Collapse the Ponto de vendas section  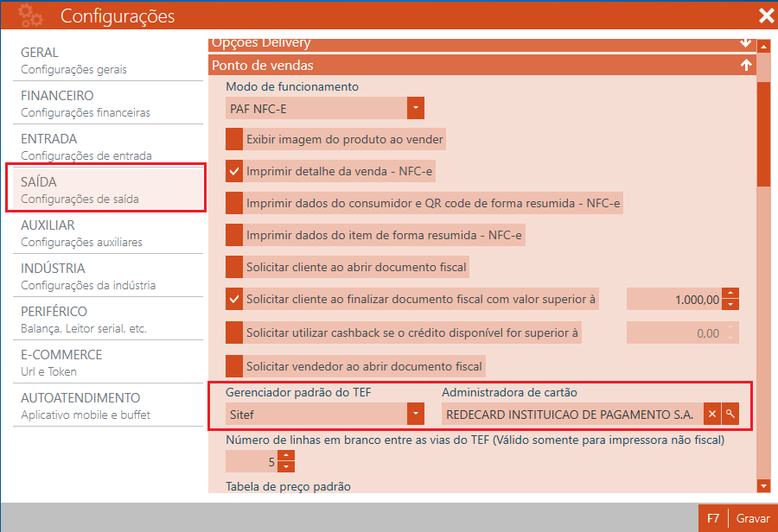click(745, 65)
